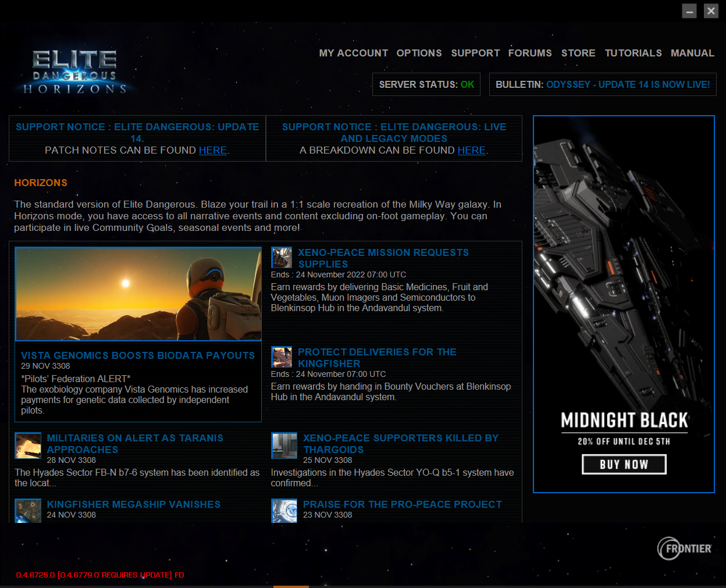Click the Support Notice Update 14 heading
The image size is (726, 588).
pyautogui.click(x=137, y=133)
